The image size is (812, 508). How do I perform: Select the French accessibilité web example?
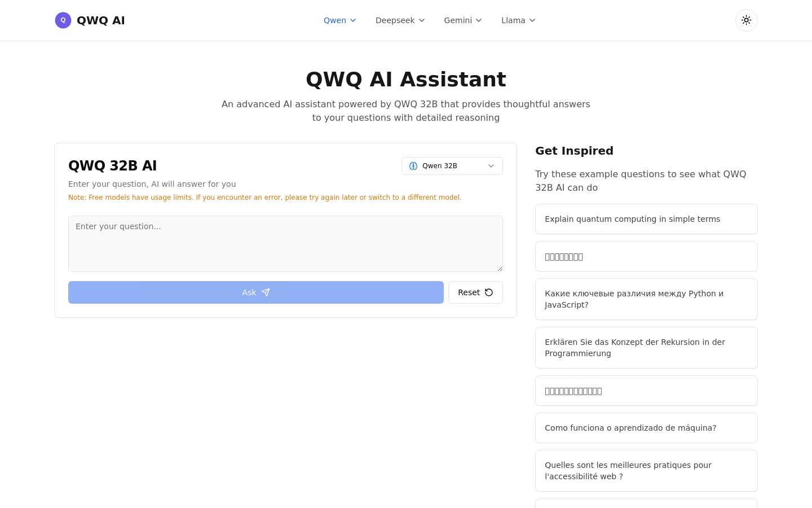point(646,471)
